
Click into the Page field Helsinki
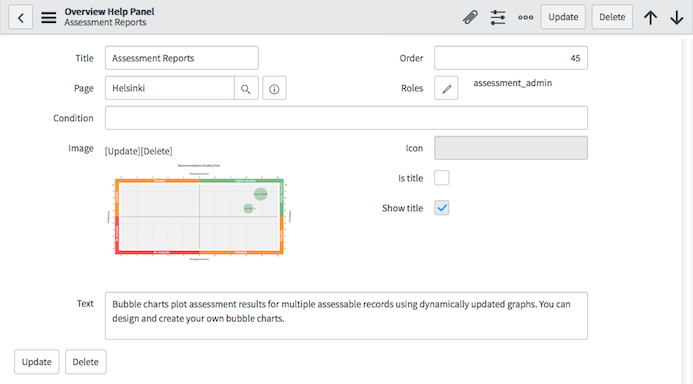coord(170,88)
